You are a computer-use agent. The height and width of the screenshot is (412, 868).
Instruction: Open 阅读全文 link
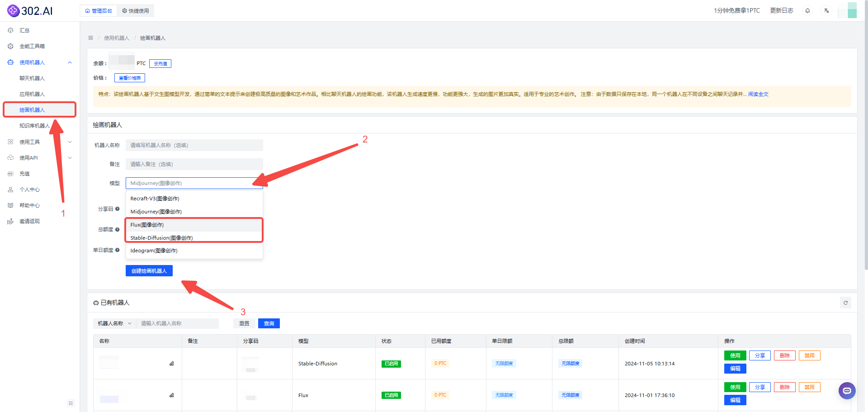[x=758, y=94]
